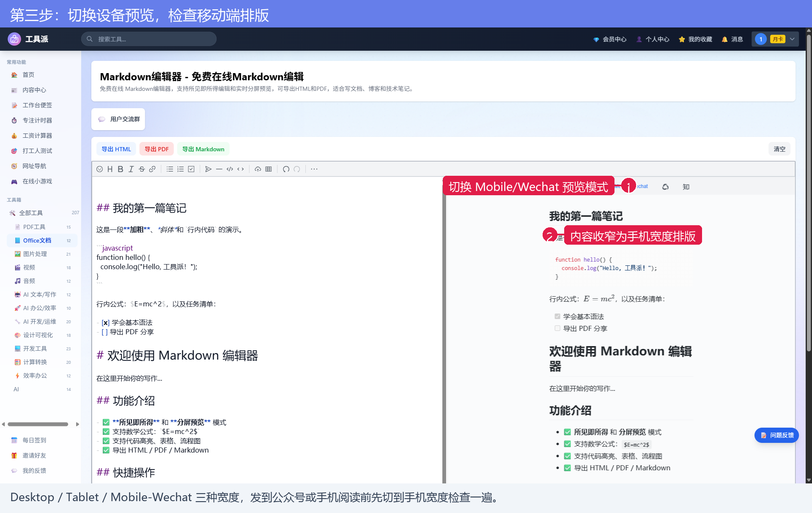Insert a table in the editor
This screenshot has height=513, width=812.
click(x=269, y=169)
